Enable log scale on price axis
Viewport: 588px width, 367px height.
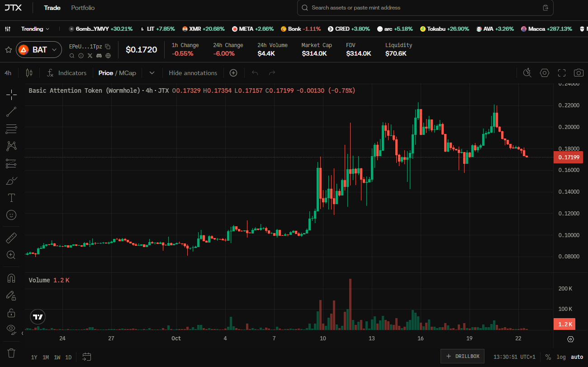click(x=561, y=357)
